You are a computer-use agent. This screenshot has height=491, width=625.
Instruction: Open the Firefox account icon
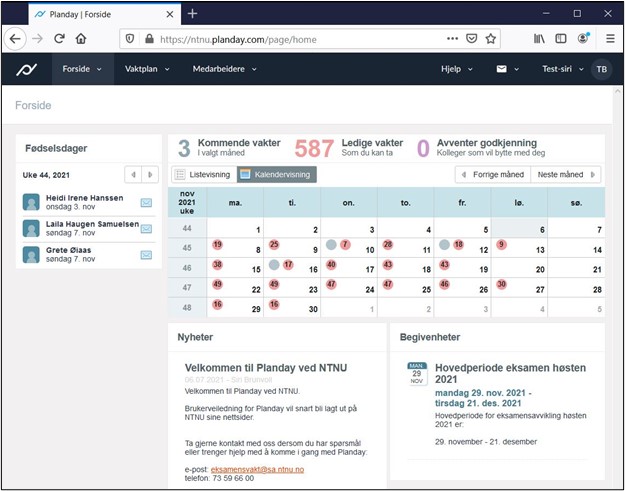(583, 38)
